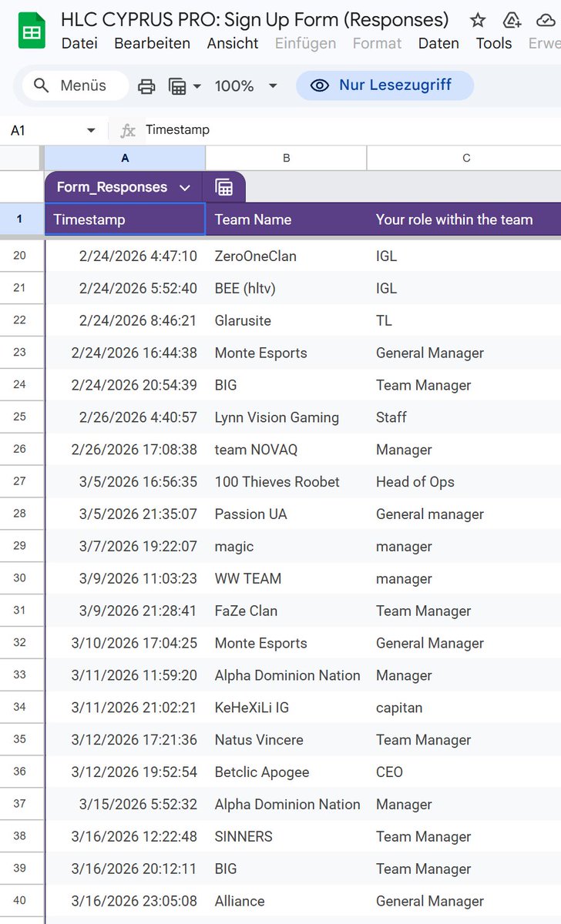
Task: Select column B header
Action: pos(286,158)
